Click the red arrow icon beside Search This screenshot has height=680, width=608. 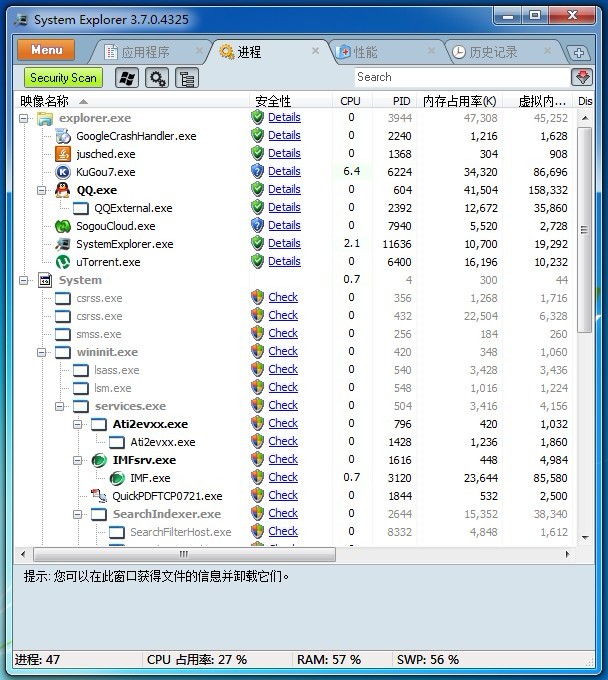click(582, 78)
